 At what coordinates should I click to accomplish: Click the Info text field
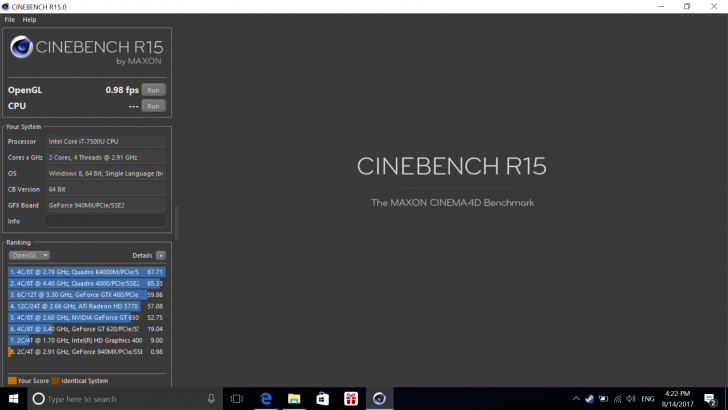(105, 221)
